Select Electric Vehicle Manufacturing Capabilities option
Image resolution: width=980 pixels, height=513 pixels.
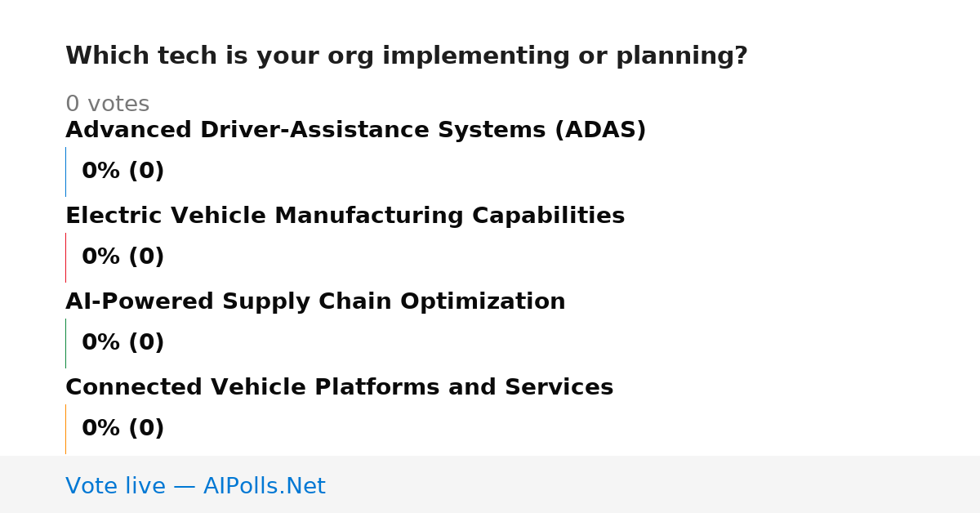pyautogui.click(x=345, y=216)
